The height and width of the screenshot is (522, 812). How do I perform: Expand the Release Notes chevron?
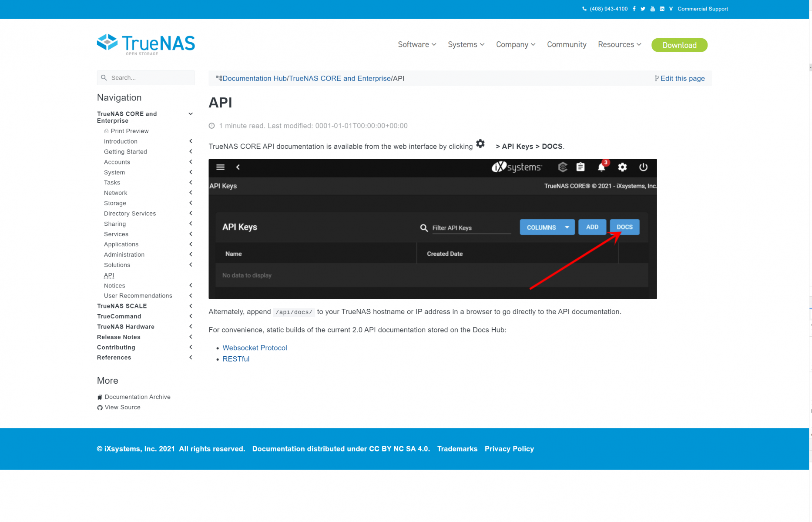point(191,337)
